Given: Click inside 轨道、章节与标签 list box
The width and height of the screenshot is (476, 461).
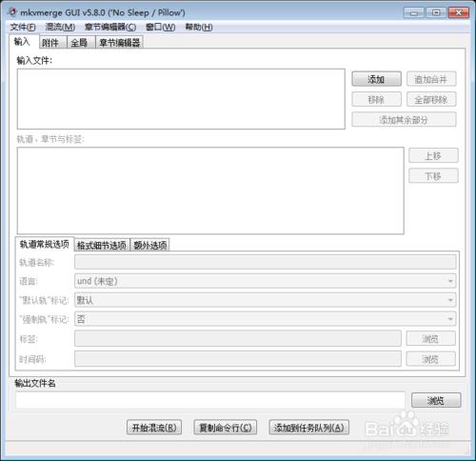Looking at the screenshot, I should (210, 190).
